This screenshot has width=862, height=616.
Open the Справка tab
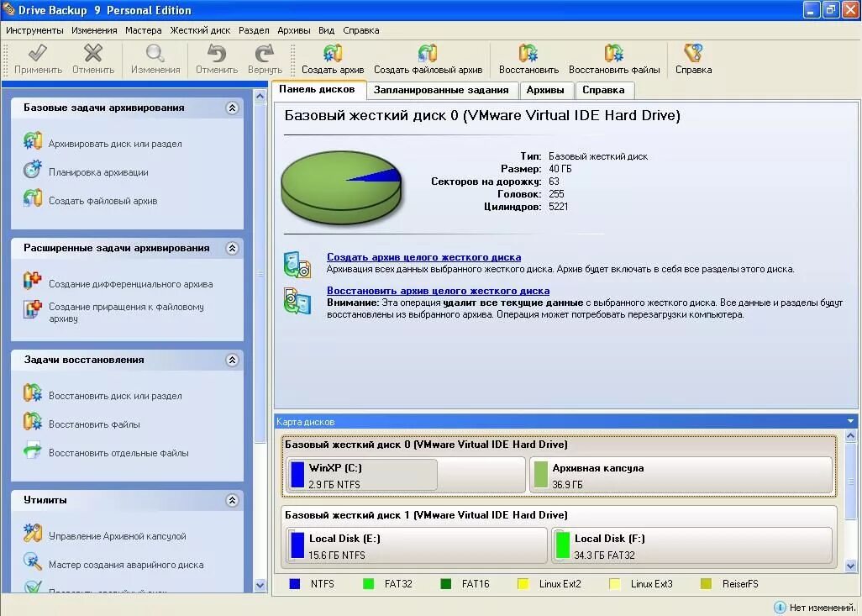pyautogui.click(x=603, y=90)
